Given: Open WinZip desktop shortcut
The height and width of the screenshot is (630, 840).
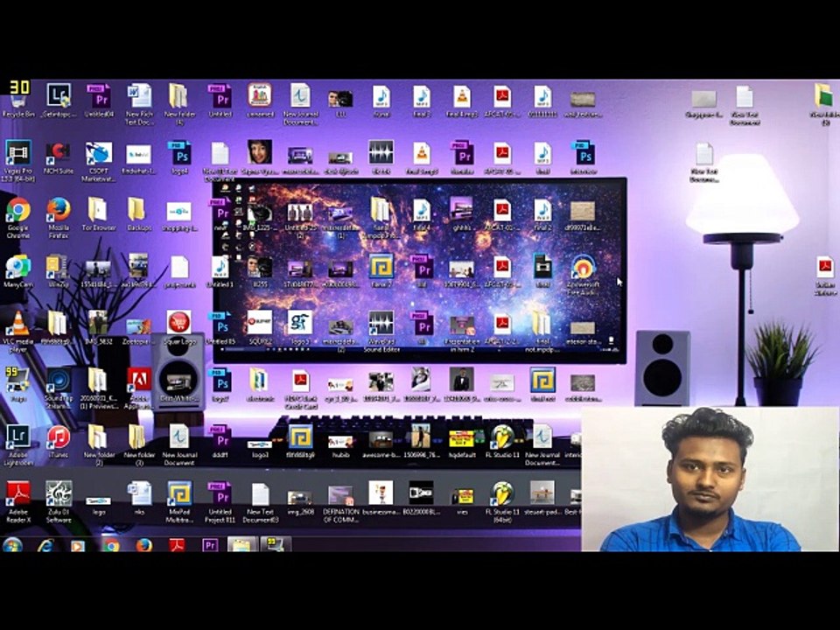Looking at the screenshot, I should (x=57, y=271).
